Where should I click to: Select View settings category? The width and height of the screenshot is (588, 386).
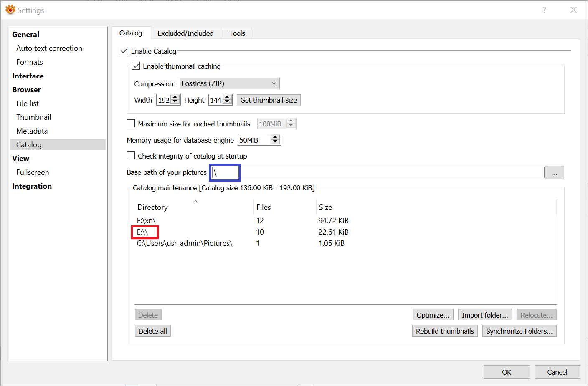pos(21,159)
